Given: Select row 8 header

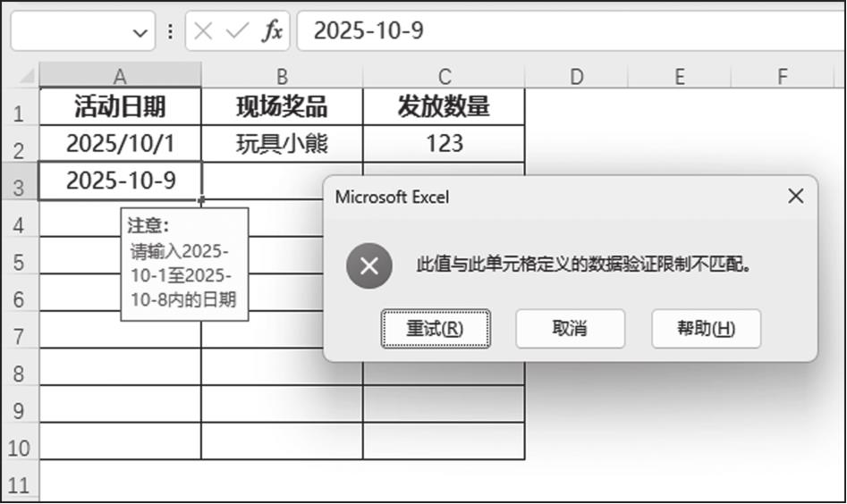Looking at the screenshot, I should pos(19,367).
